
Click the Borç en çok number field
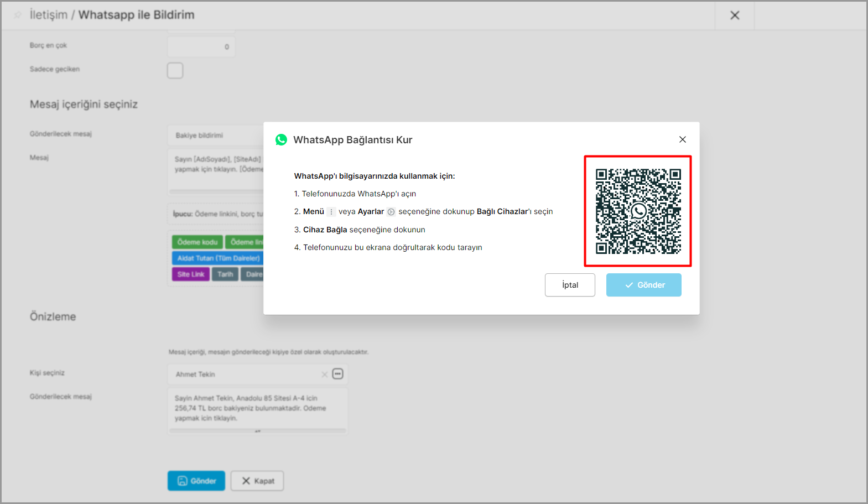201,47
